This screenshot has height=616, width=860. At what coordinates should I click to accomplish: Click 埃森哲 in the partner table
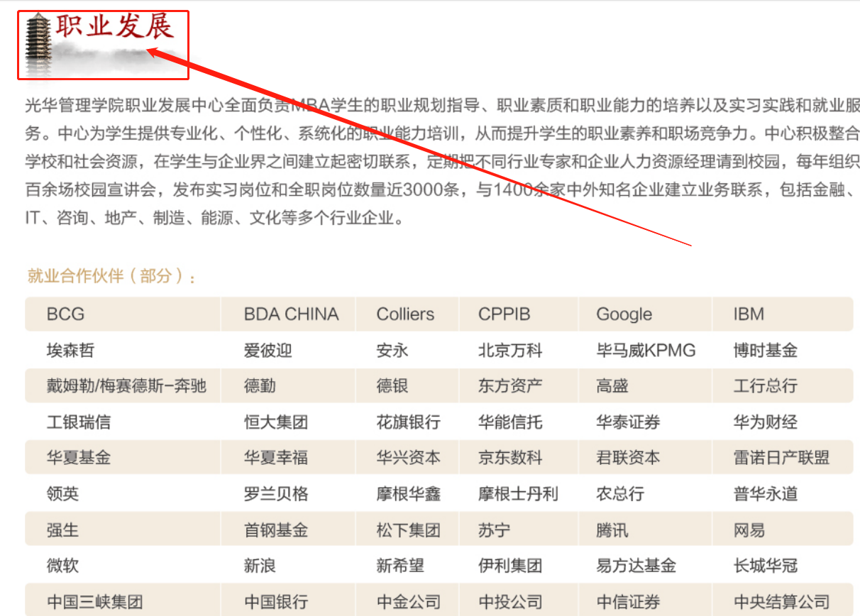tap(70, 351)
